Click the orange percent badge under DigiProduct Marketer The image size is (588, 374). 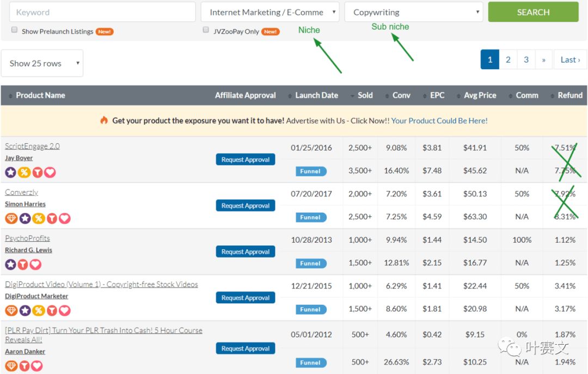coord(38,311)
